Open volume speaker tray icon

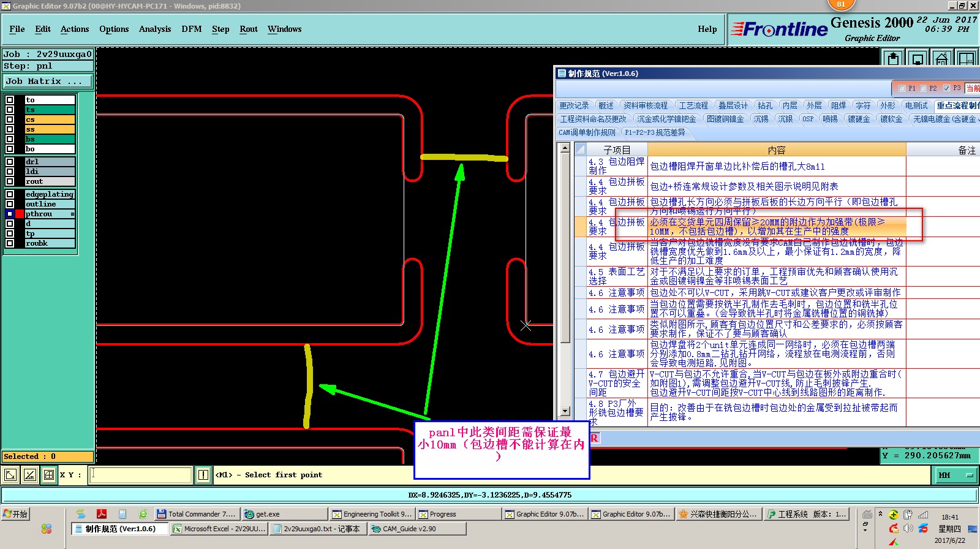coord(908,528)
